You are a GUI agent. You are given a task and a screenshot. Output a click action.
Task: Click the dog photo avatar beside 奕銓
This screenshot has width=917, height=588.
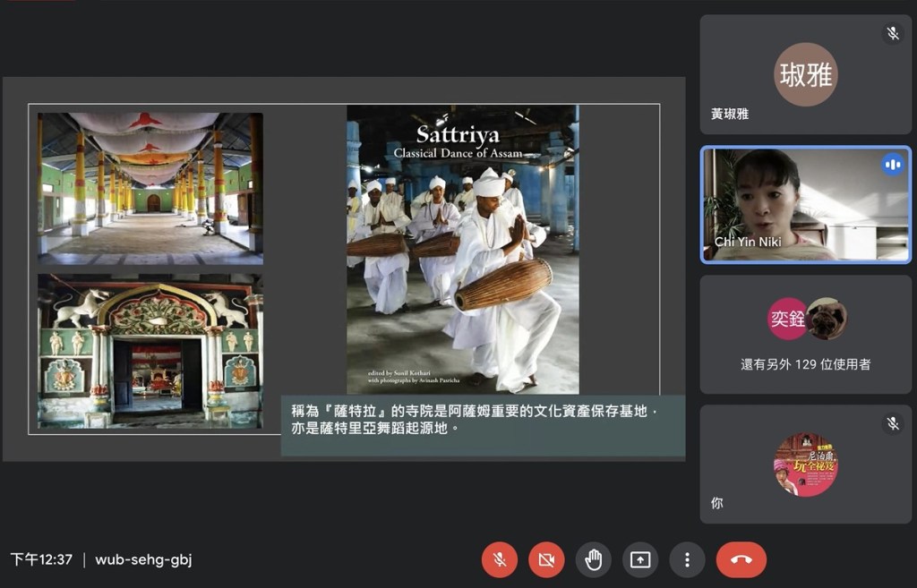pyautogui.click(x=826, y=319)
